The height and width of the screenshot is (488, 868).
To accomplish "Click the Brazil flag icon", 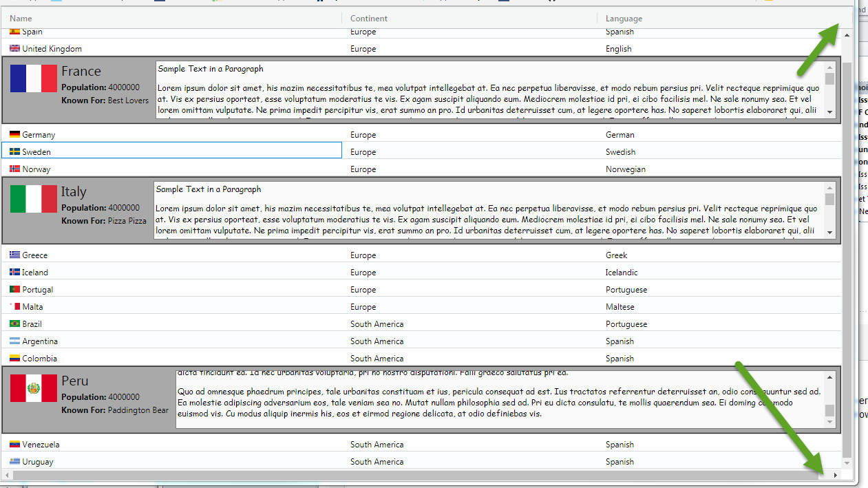I will 14,323.
